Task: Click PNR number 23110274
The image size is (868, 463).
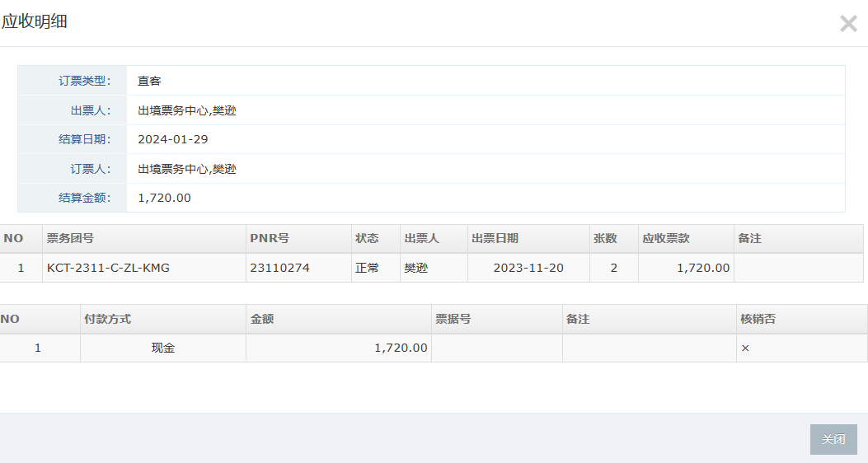Action: pos(279,268)
